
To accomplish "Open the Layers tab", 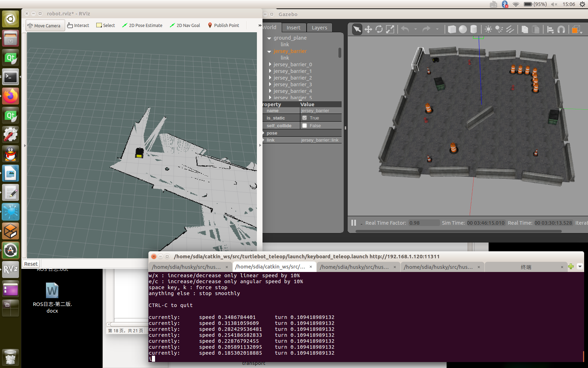I will [x=319, y=28].
